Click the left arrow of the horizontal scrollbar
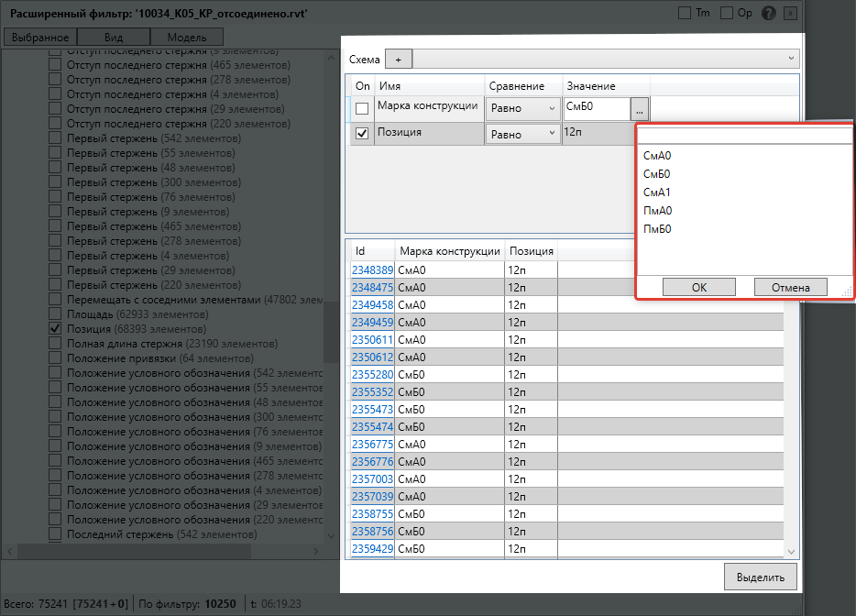Viewport: 856px width, 616px height. coord(9,552)
